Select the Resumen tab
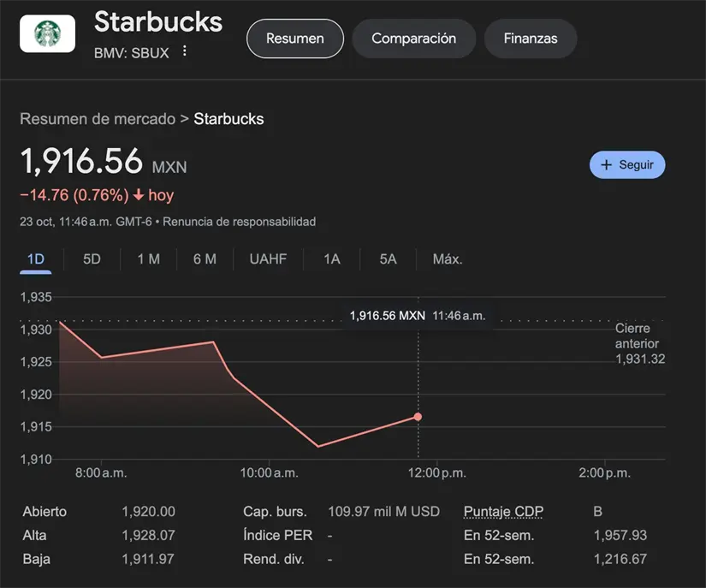This screenshot has height=588, width=706. [294, 39]
